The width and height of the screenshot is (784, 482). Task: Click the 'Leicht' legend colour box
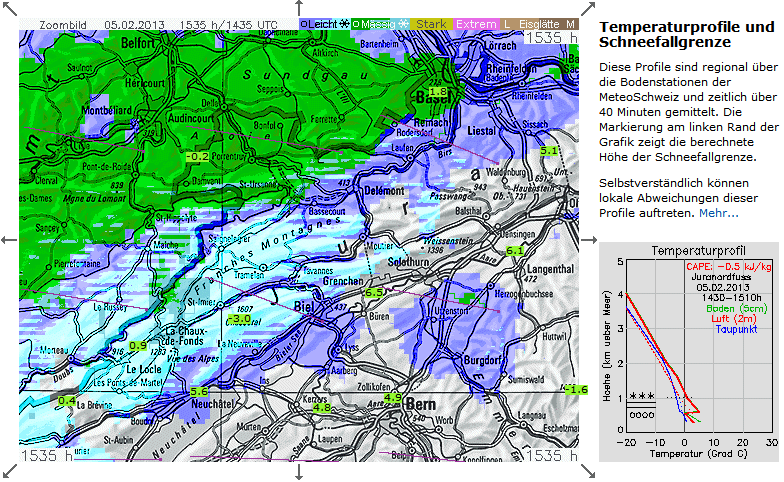325,24
